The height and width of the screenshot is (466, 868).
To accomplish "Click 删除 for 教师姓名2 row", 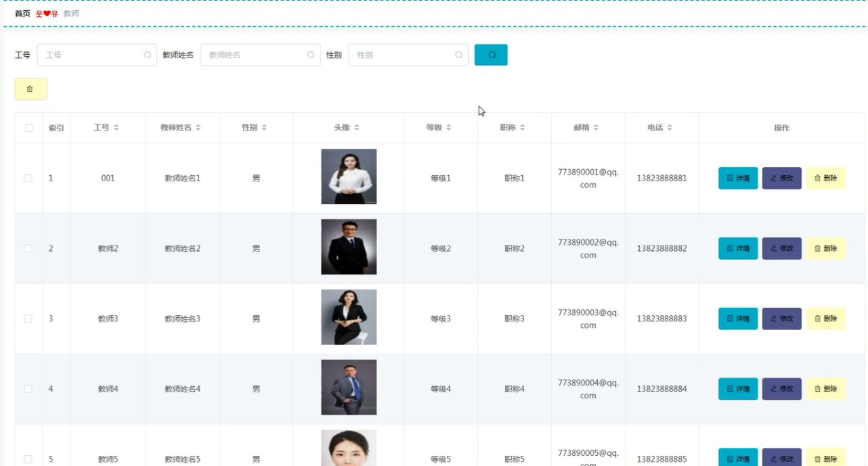I will click(x=826, y=248).
